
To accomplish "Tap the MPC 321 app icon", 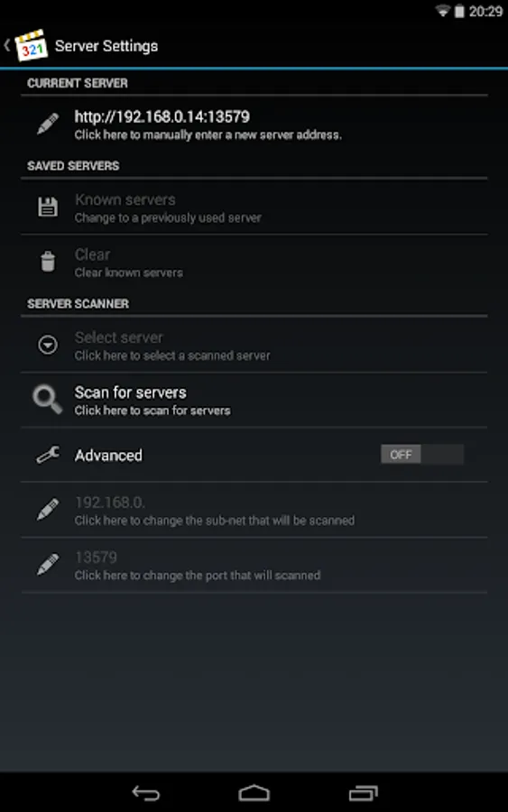I will 32,46.
